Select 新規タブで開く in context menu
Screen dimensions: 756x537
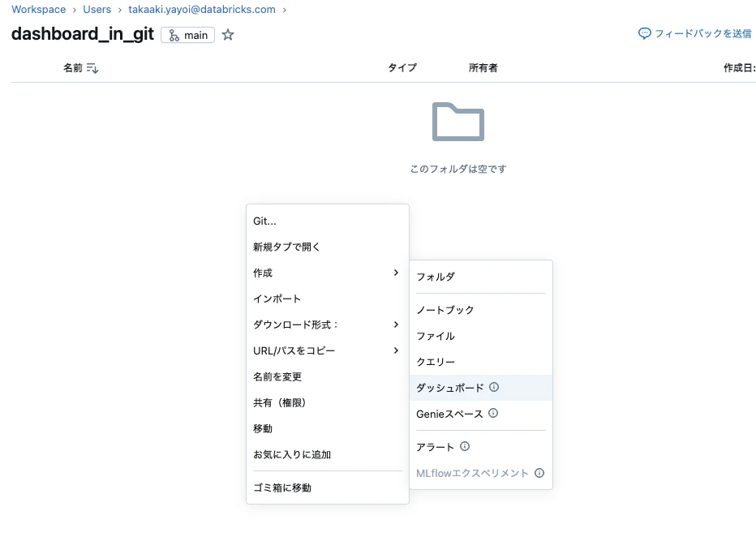point(328,247)
